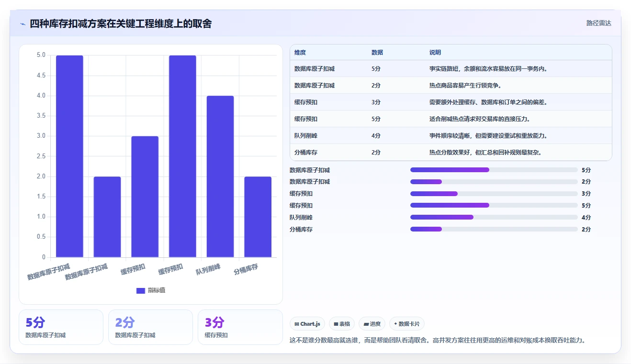Click the table cell 事实链路短，余额和流水容易放在同一事务内。
The height and width of the screenshot is (364, 631).
[488, 69]
